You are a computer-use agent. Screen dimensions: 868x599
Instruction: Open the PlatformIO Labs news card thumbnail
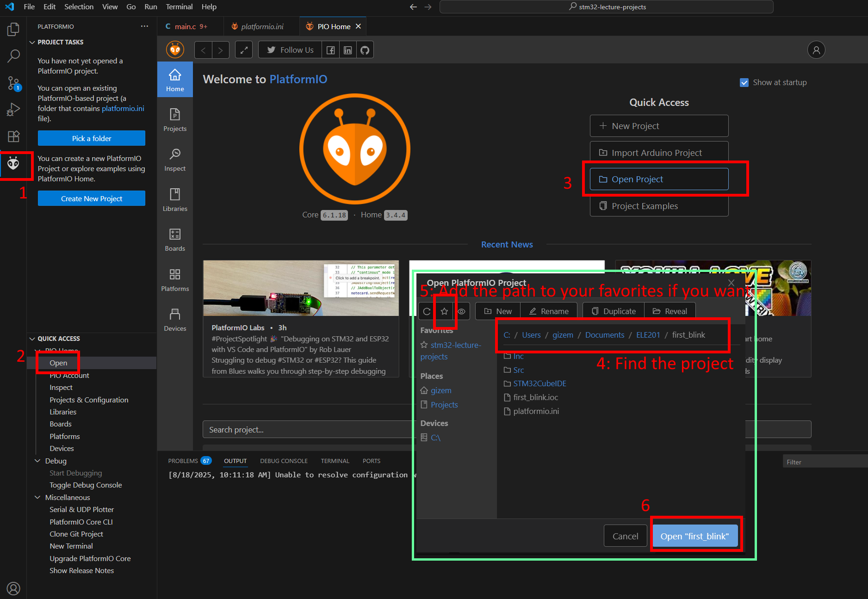[301, 288]
